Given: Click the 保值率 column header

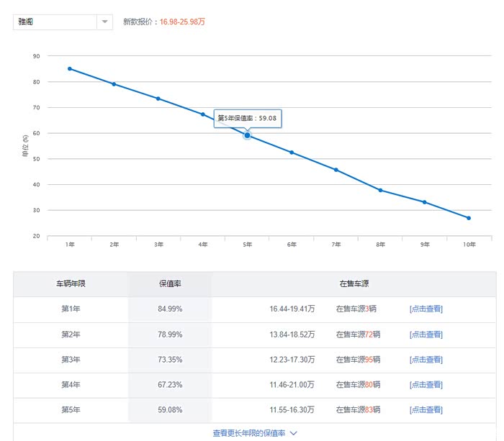Looking at the screenshot, I should 170,283.
